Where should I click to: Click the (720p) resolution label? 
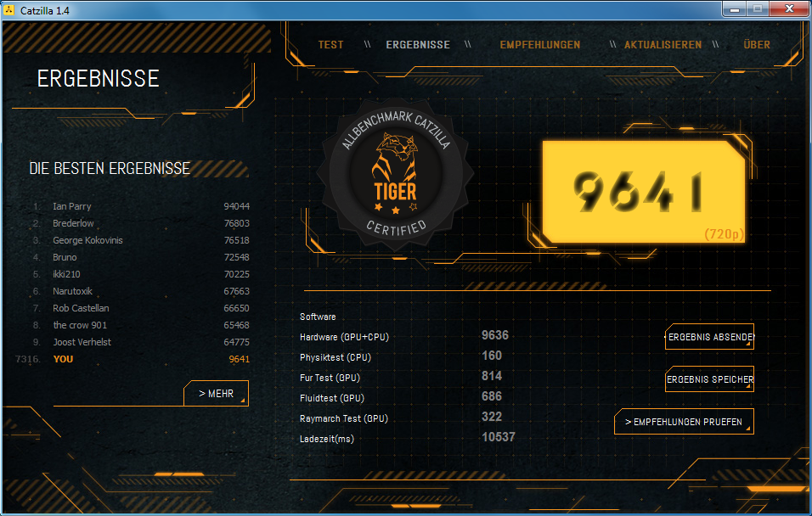tap(724, 234)
